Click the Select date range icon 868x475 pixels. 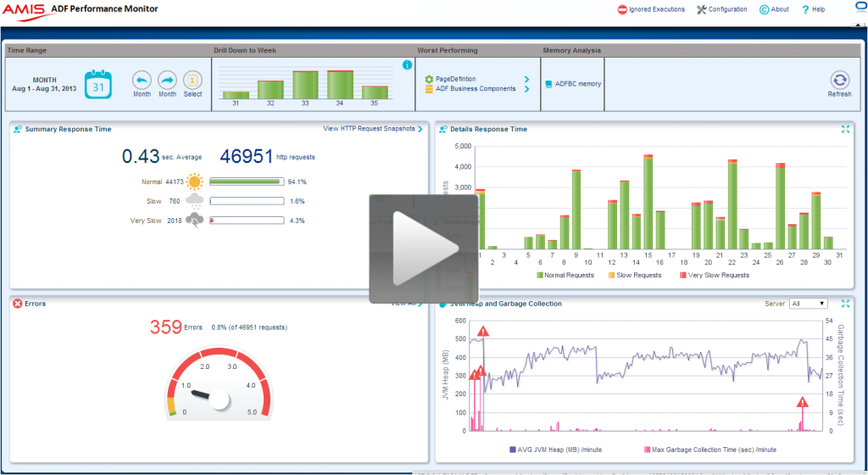click(192, 81)
